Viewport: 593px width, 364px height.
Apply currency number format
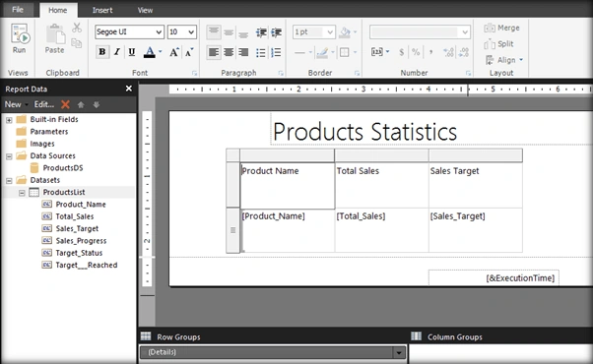point(401,52)
